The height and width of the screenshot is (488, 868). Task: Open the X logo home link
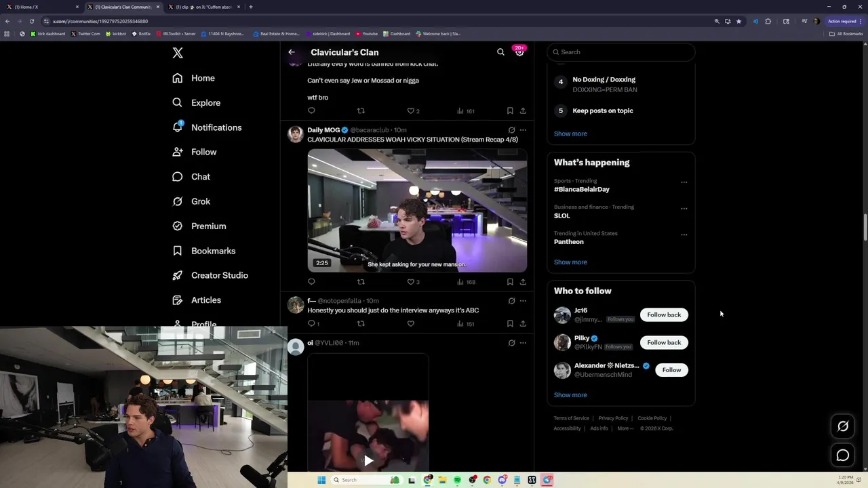[178, 53]
